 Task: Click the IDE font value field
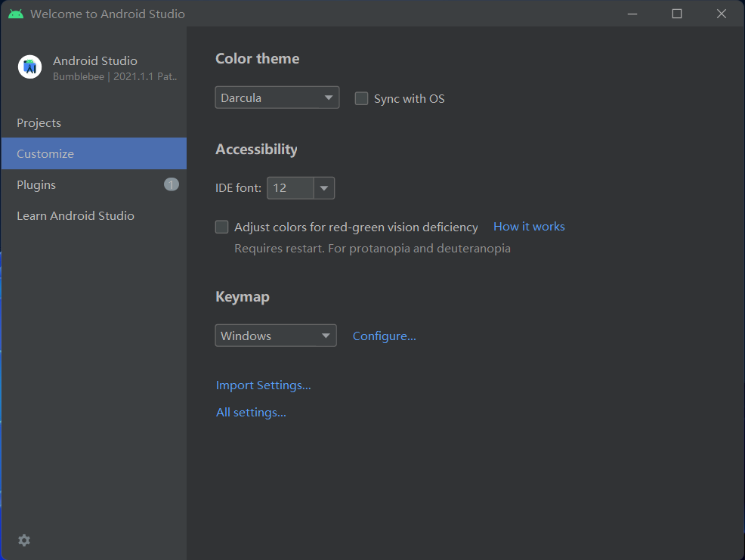click(x=290, y=187)
